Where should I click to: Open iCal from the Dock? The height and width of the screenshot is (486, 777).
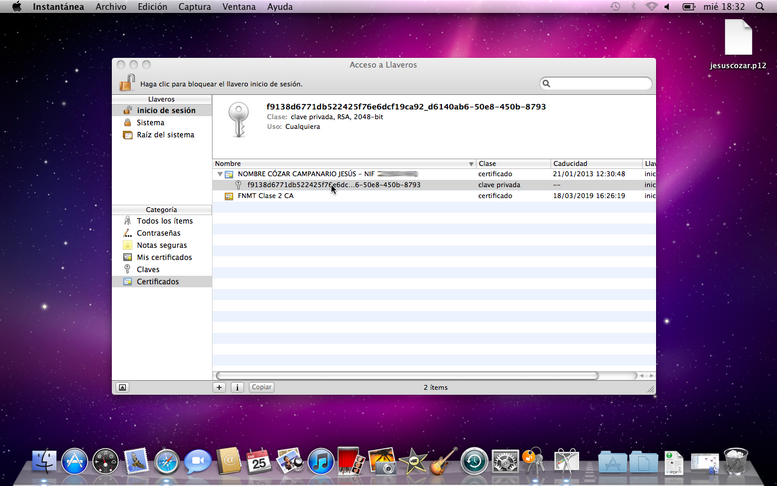pyautogui.click(x=259, y=461)
